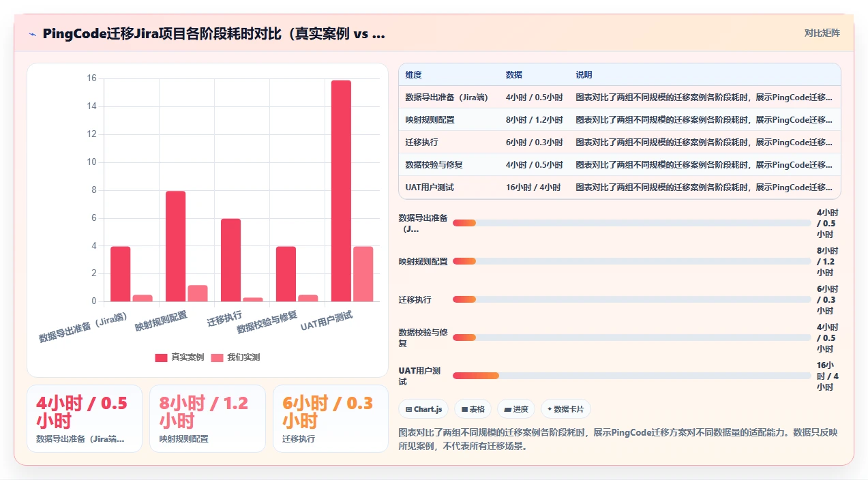
Task: Click the 映射规则配置 progress bar
Action: [x=632, y=261]
